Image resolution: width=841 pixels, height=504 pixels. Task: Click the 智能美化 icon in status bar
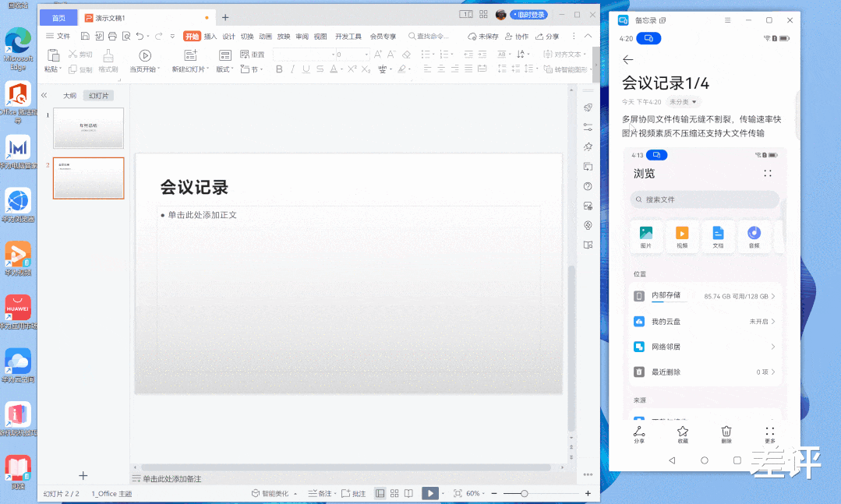(x=256, y=493)
